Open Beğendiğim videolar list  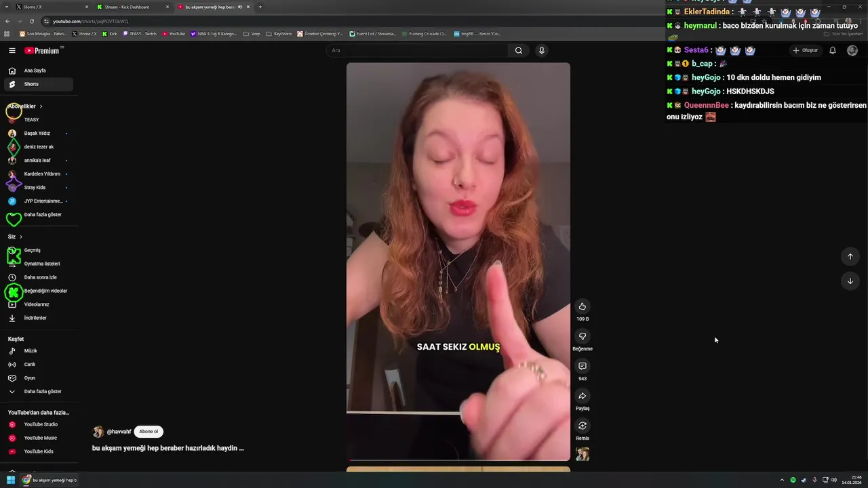click(x=39, y=291)
